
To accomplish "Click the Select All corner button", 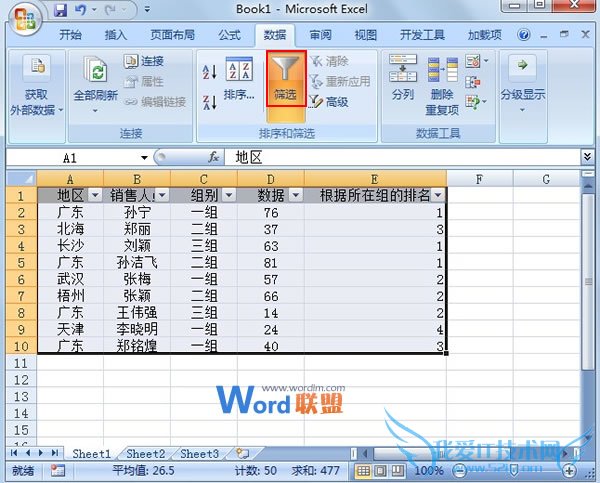I will tap(21, 179).
